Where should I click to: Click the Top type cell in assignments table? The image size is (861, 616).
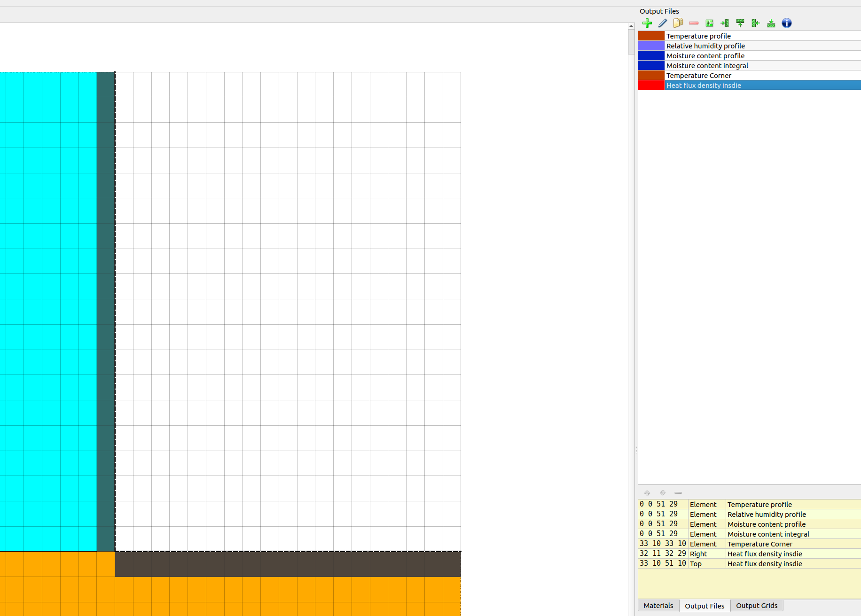click(x=707, y=564)
